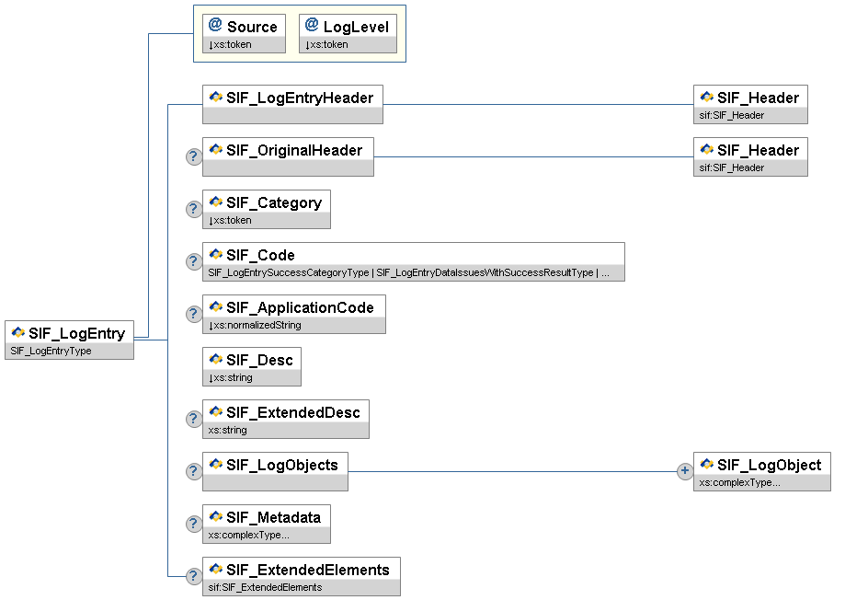Select the SIF_LogEntry root element
The image size is (868, 600).
(69, 332)
